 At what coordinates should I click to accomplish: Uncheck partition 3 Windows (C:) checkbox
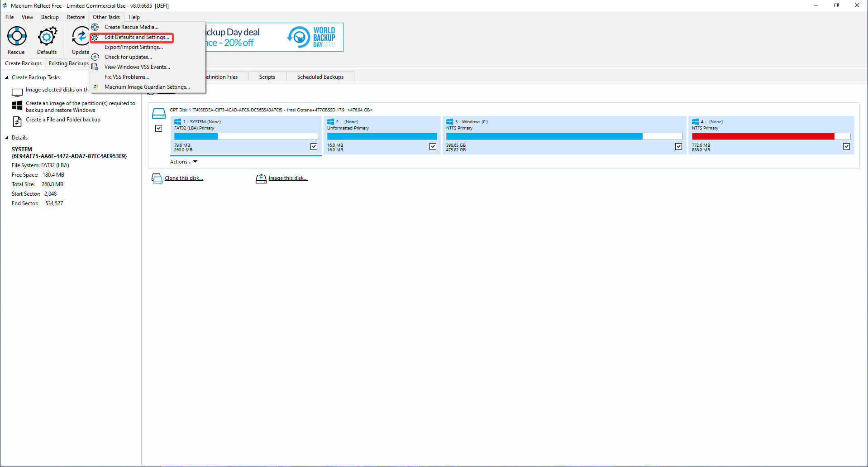[678, 146]
